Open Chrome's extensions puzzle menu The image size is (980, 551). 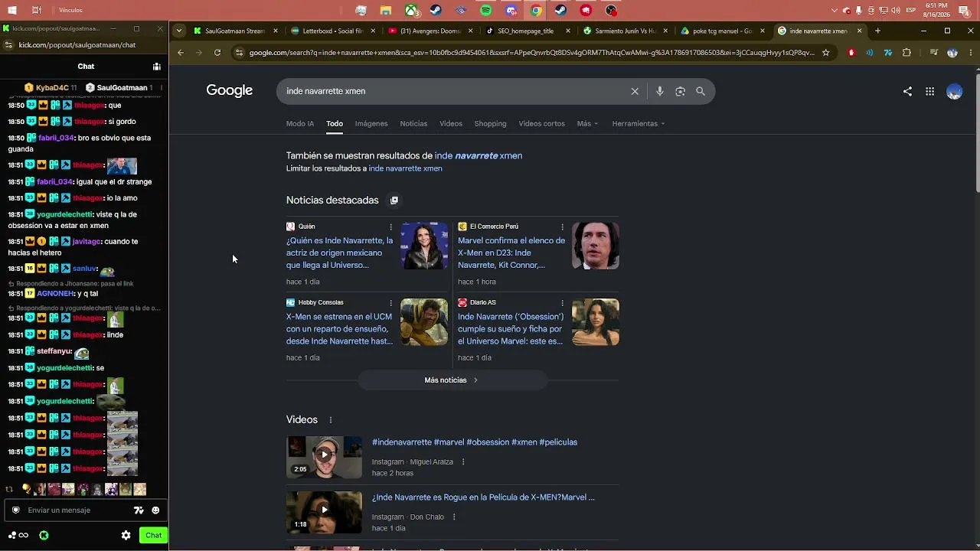coord(906,53)
